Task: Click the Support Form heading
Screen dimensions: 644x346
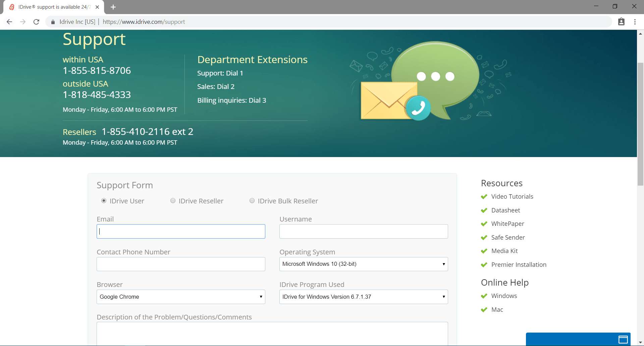Action: tap(125, 185)
